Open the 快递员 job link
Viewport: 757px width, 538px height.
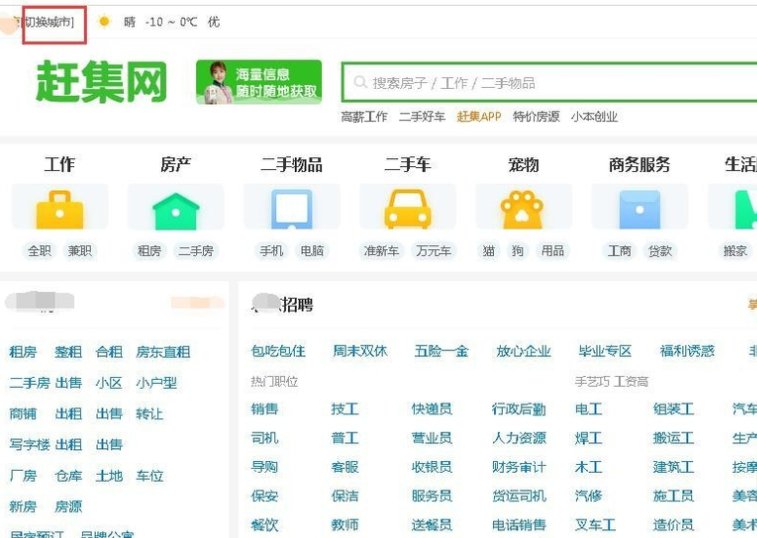tap(432, 409)
